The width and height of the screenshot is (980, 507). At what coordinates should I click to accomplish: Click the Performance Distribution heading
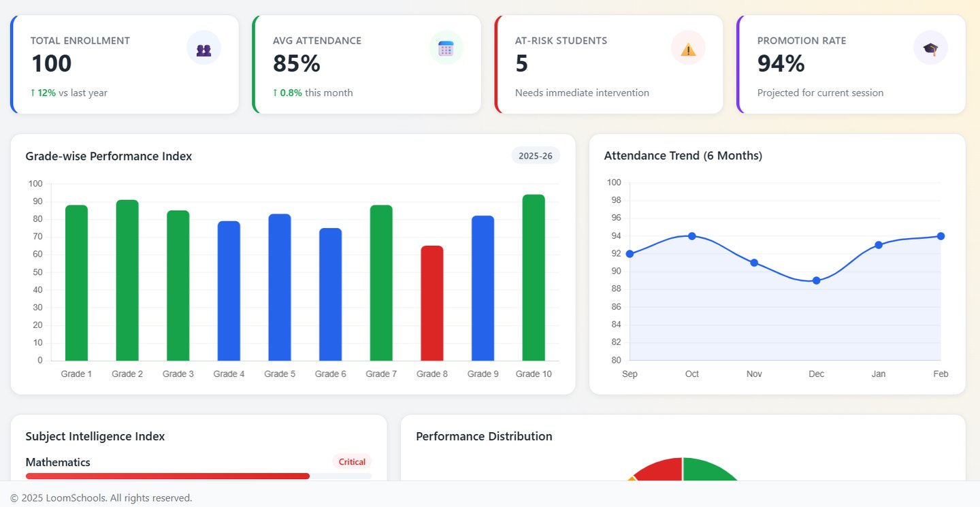[485, 436]
